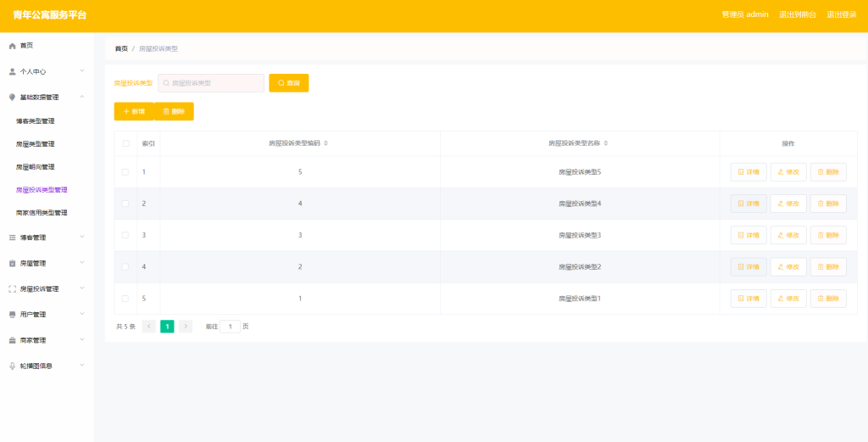Image resolution: width=868 pixels, height=442 pixels.
Task: Click the 用户管理 icon
Action: [12, 315]
